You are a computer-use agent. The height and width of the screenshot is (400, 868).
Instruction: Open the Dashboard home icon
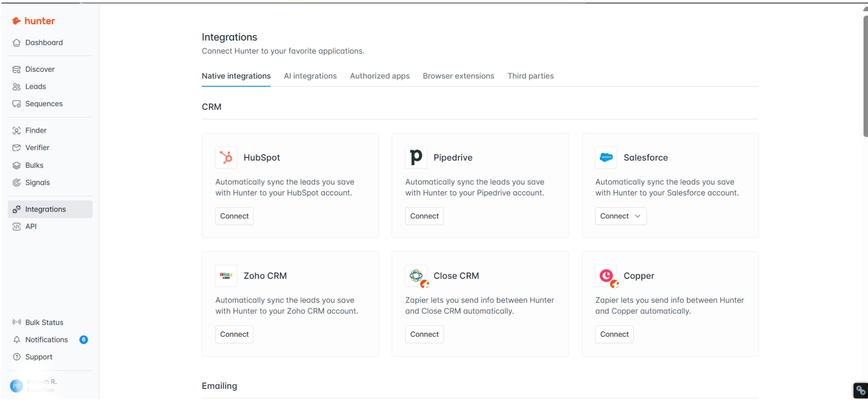(16, 43)
